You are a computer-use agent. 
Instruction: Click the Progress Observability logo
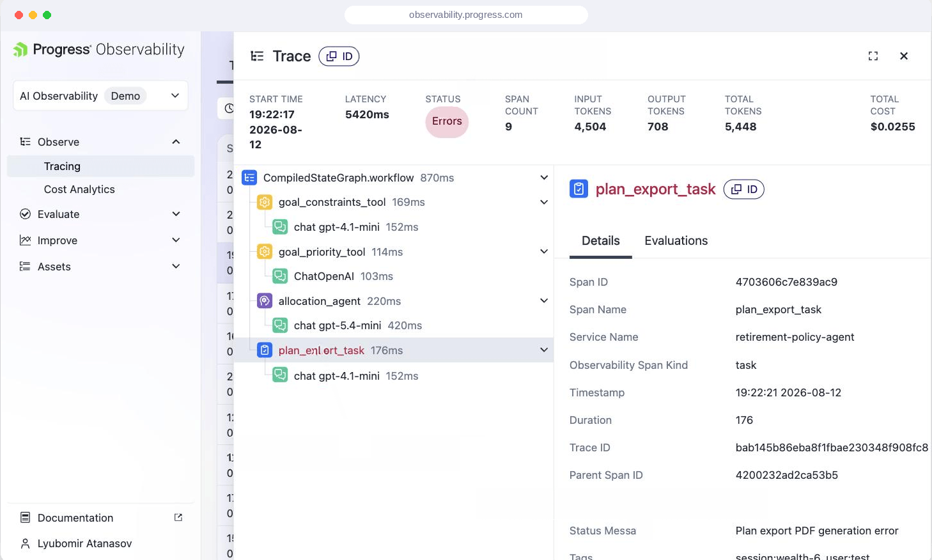pyautogui.click(x=99, y=50)
